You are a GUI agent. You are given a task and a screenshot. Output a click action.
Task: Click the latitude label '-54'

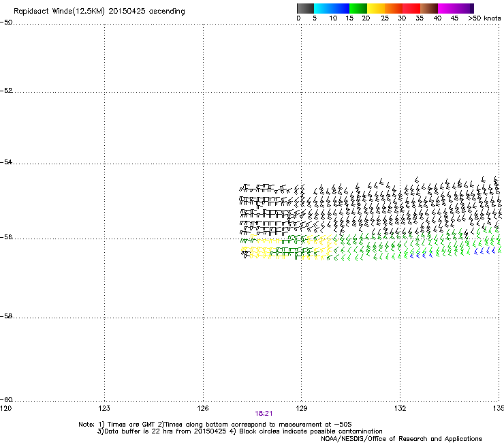coord(6,162)
